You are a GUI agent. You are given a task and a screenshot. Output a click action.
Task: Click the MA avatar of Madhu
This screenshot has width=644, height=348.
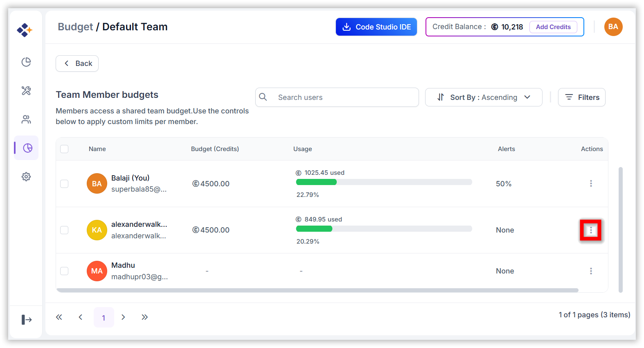[97, 271]
